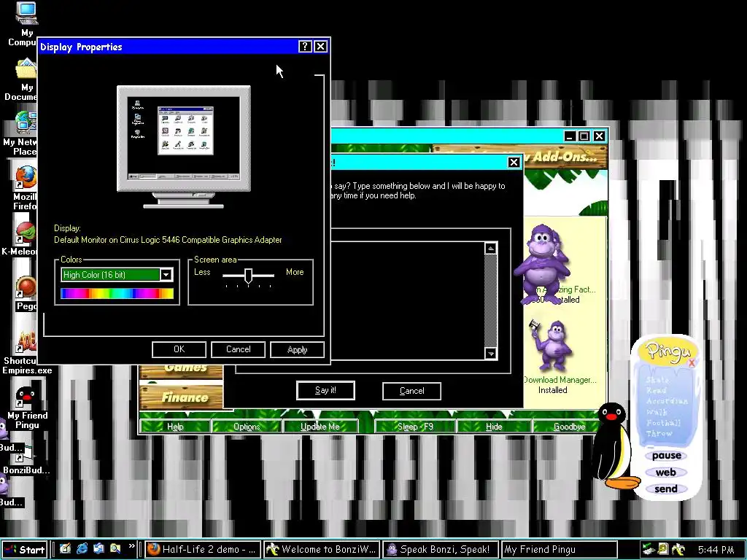Image resolution: width=747 pixels, height=560 pixels.
Task: Click the search quick launch icon
Action: (115, 548)
